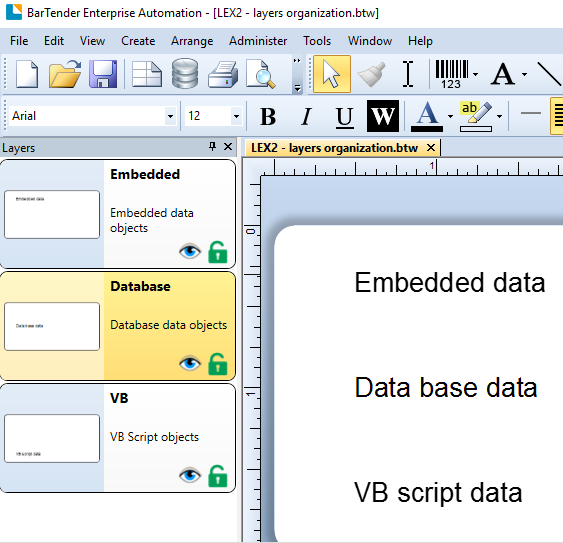Expand barcode type dropdown arrow

point(475,74)
